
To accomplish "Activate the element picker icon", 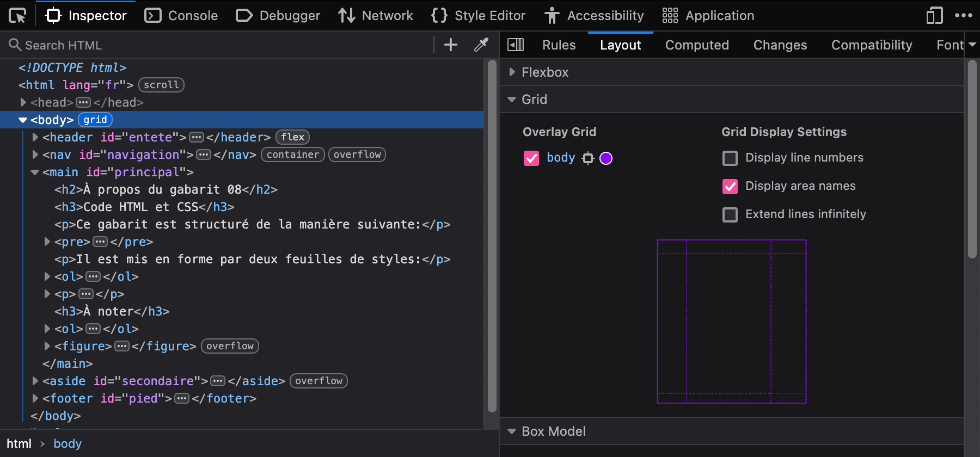I will (17, 16).
